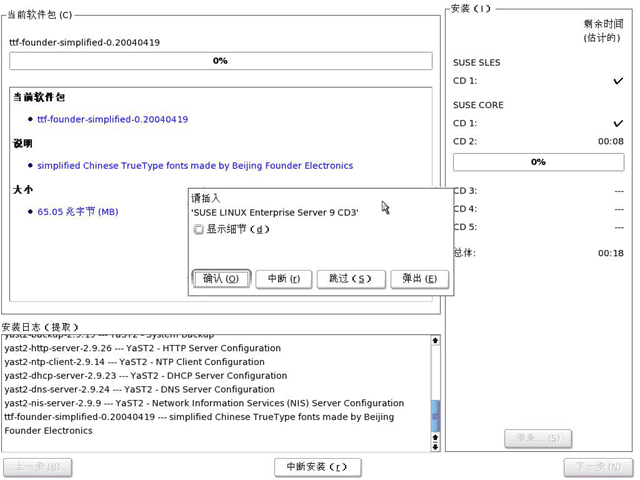This screenshot has width=640, height=480.
Task: Enable the 显示细节 (d) checkbox
Action: (x=198, y=229)
